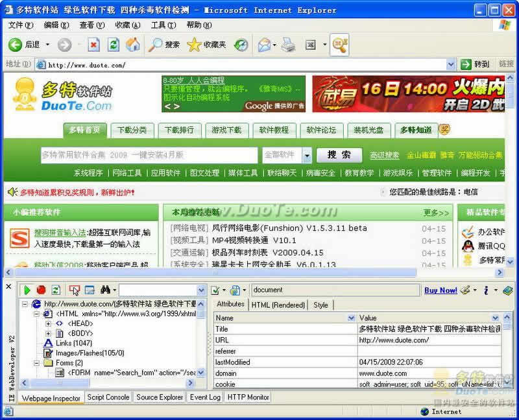
Task: Toggle the IE WebDeveloper toolbar icon
Action: coord(339,45)
